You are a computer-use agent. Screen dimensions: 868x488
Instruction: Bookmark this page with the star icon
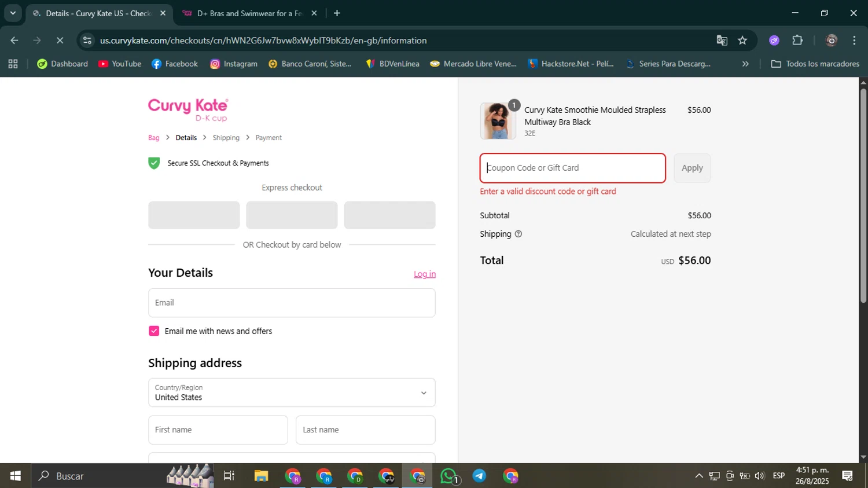742,41
